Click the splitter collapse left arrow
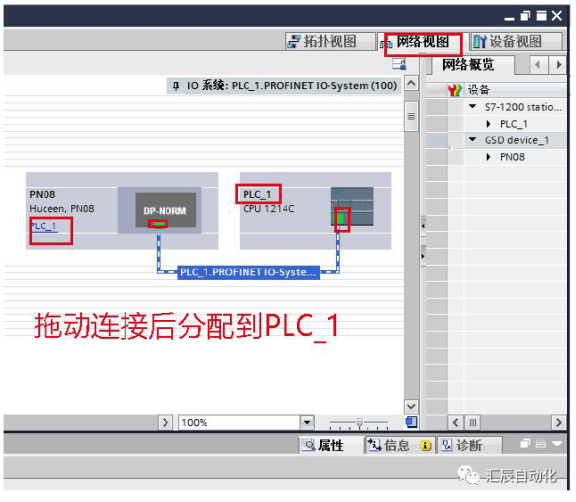The height and width of the screenshot is (502, 576). tap(423, 226)
